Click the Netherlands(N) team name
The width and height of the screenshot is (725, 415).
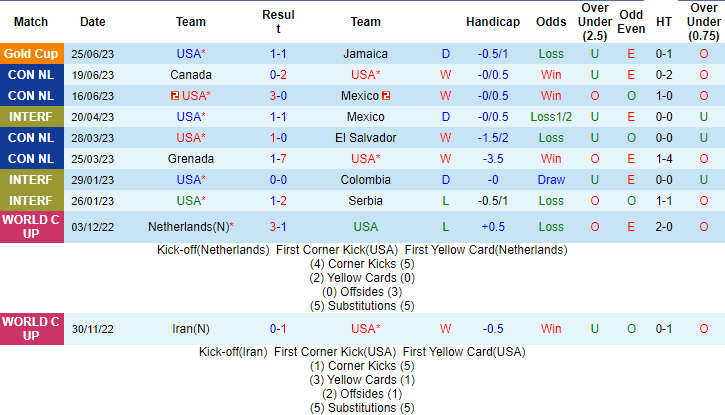[191, 227]
